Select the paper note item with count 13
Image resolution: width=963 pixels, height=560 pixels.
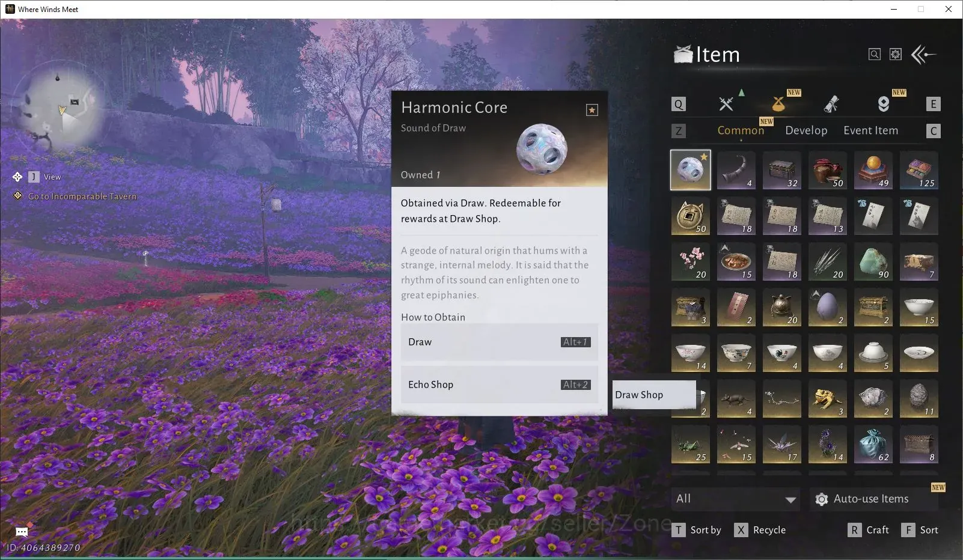click(x=828, y=216)
